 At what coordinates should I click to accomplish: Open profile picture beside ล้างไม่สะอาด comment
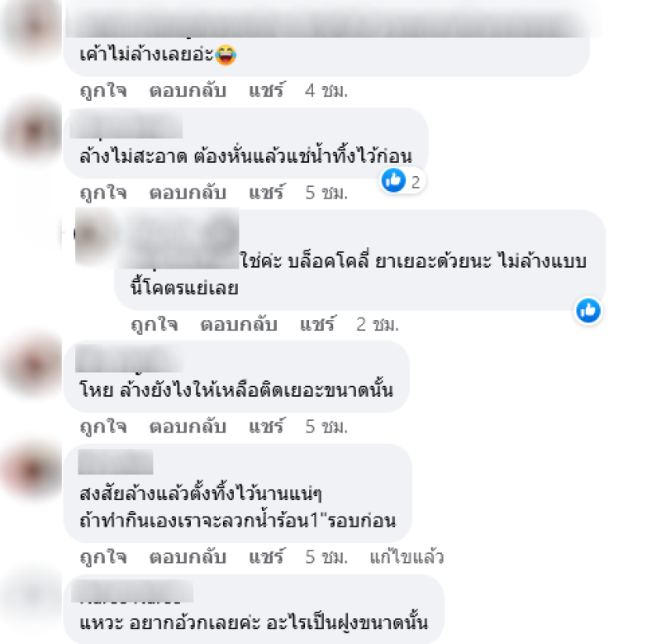[x=33, y=131]
